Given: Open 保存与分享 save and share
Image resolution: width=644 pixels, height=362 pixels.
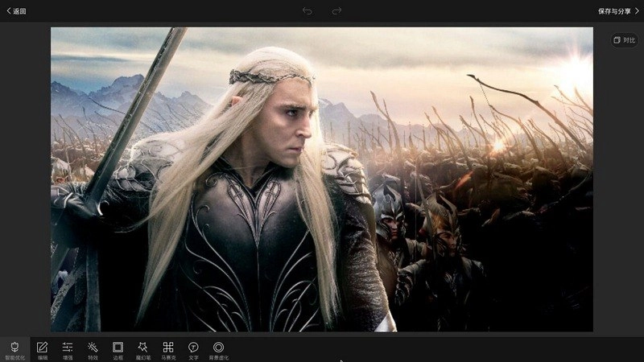Looking at the screenshot, I should 616,11.
